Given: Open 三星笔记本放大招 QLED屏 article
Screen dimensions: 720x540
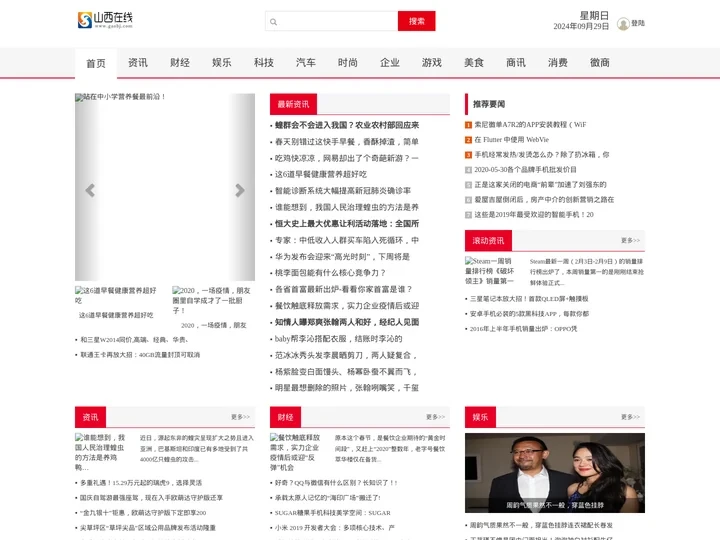Looking at the screenshot, I should pyautogui.click(x=529, y=299).
